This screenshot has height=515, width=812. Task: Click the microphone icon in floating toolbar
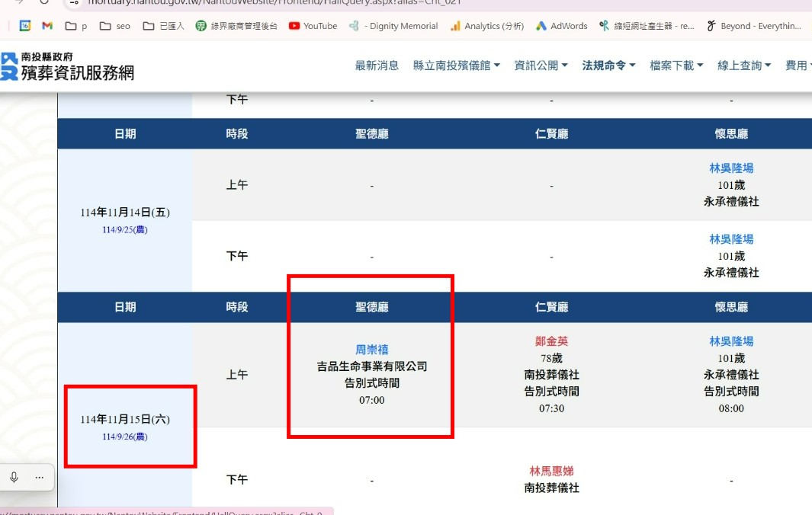(14, 478)
